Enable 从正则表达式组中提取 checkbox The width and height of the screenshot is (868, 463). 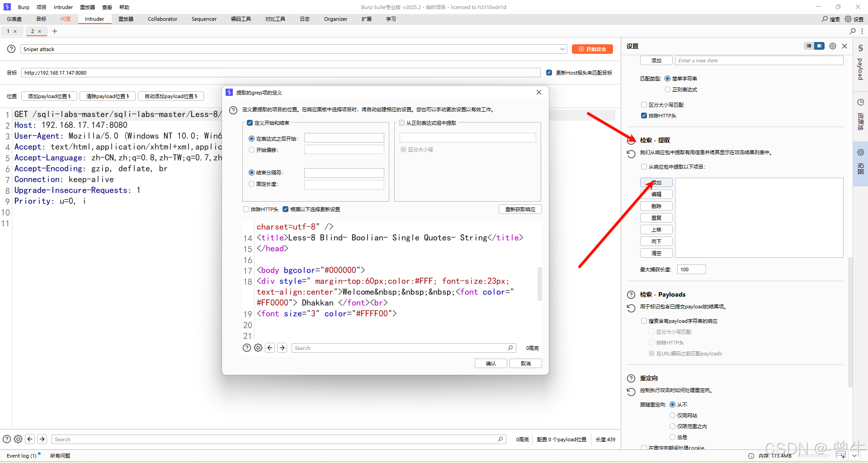[401, 123]
